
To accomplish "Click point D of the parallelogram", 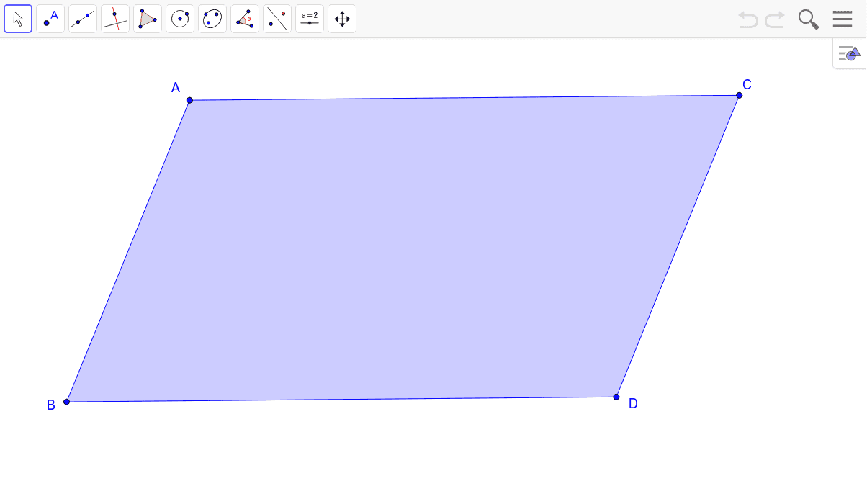I will (616, 397).
